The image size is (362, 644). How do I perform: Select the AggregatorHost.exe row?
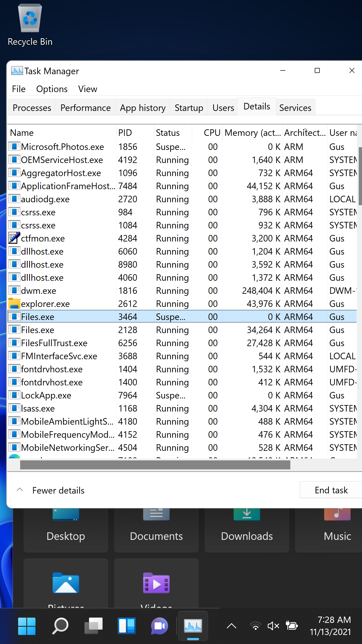click(182, 173)
